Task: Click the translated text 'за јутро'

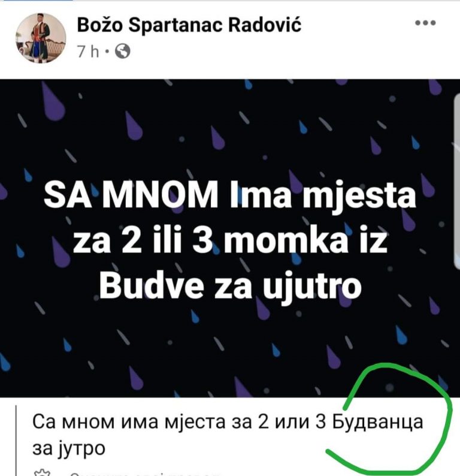Action: (69, 448)
